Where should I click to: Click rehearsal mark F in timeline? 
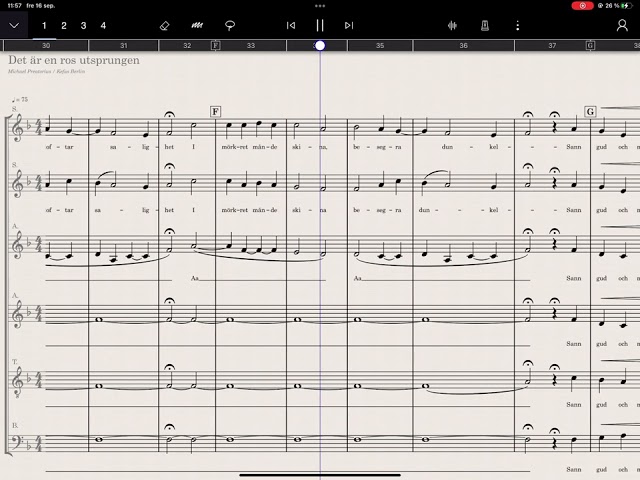(216, 45)
